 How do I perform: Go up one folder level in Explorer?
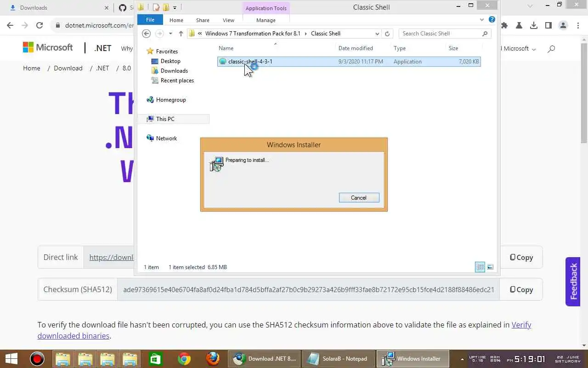181,34
